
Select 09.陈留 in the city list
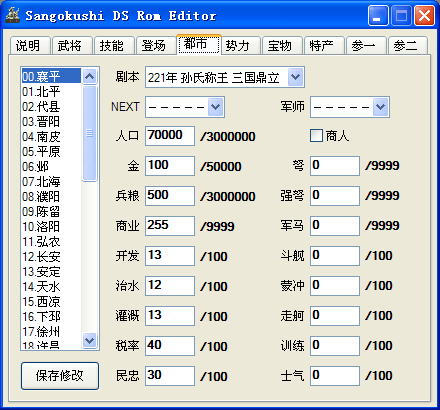click(51, 211)
